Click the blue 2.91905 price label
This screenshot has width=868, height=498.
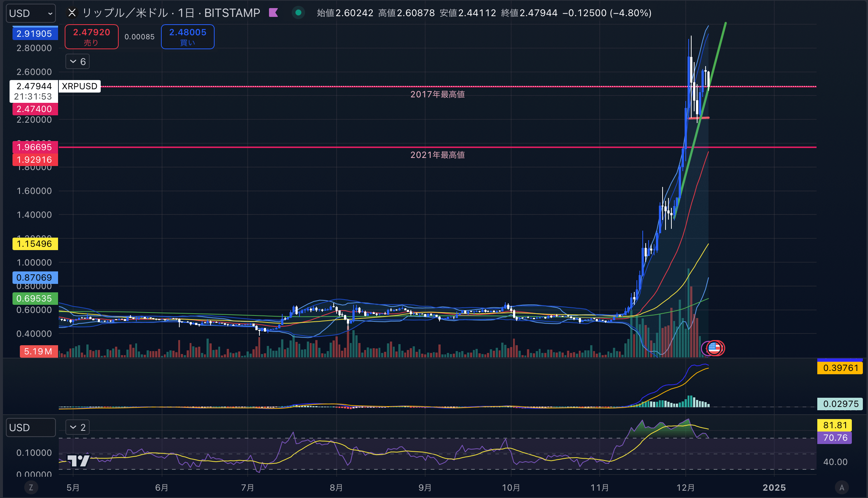coord(35,34)
